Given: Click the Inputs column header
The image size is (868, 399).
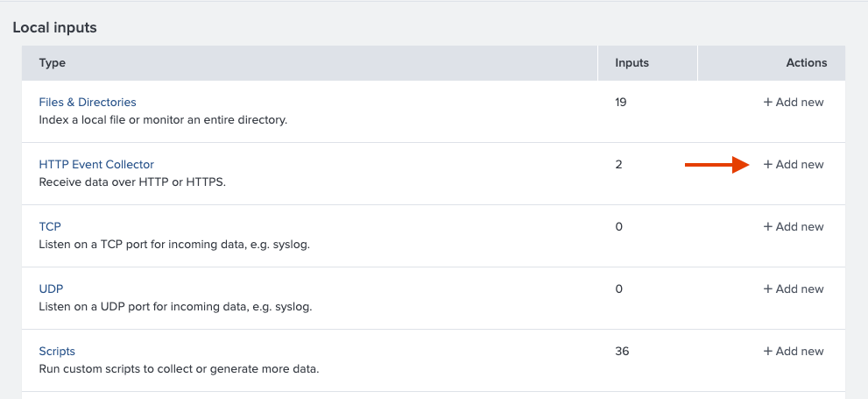Looking at the screenshot, I should [x=632, y=63].
